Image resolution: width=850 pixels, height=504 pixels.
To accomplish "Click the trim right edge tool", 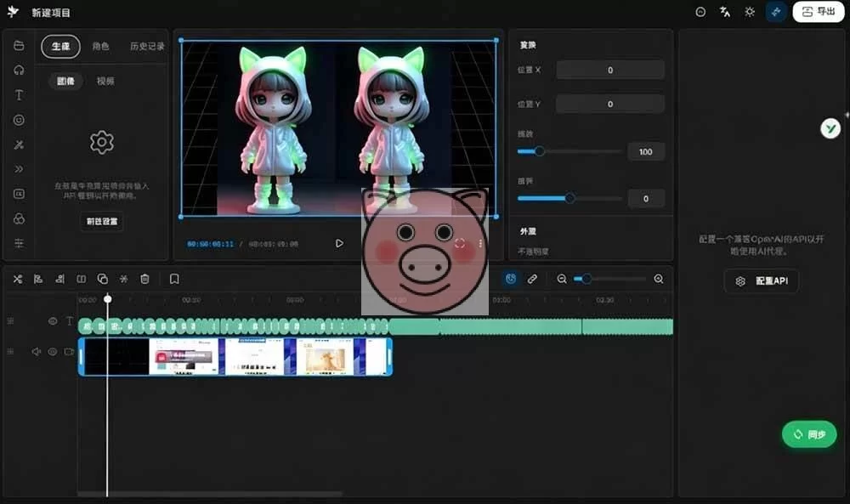I will (x=59, y=279).
